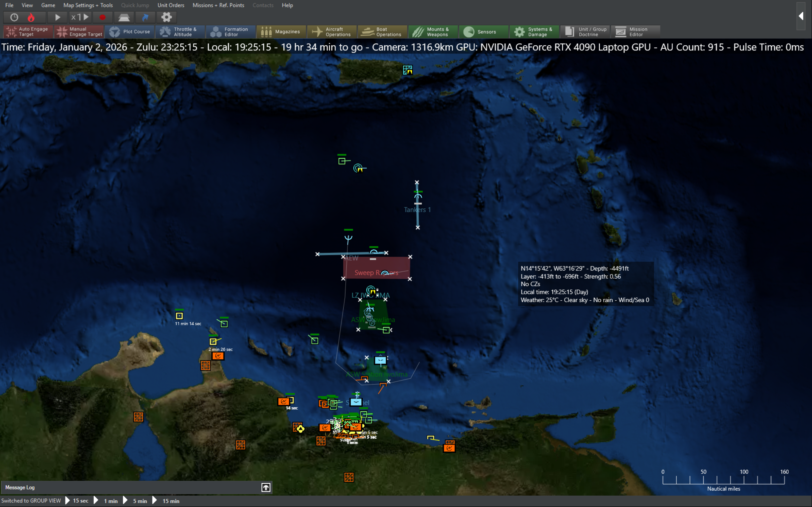Click the blue arrow toolbar icon

pyautogui.click(x=145, y=17)
